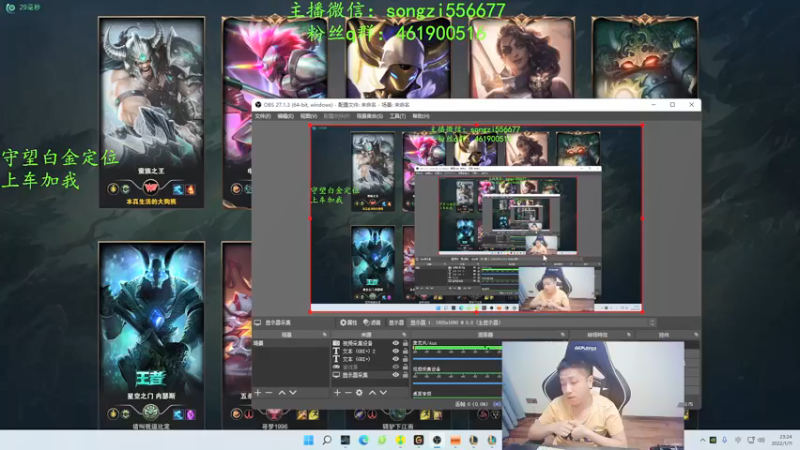Show hidden system tray icons chevron
Screen dimensions: 800x450
pyautogui.click(x=703, y=440)
